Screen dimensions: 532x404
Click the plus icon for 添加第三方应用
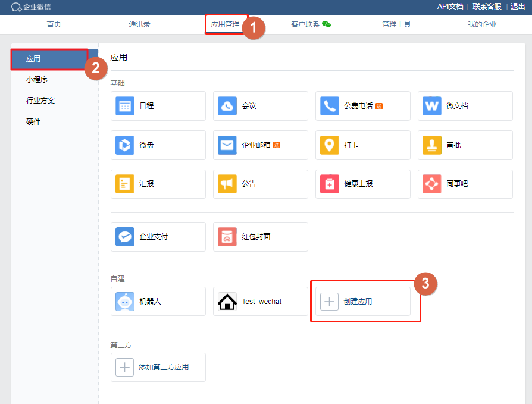point(124,367)
